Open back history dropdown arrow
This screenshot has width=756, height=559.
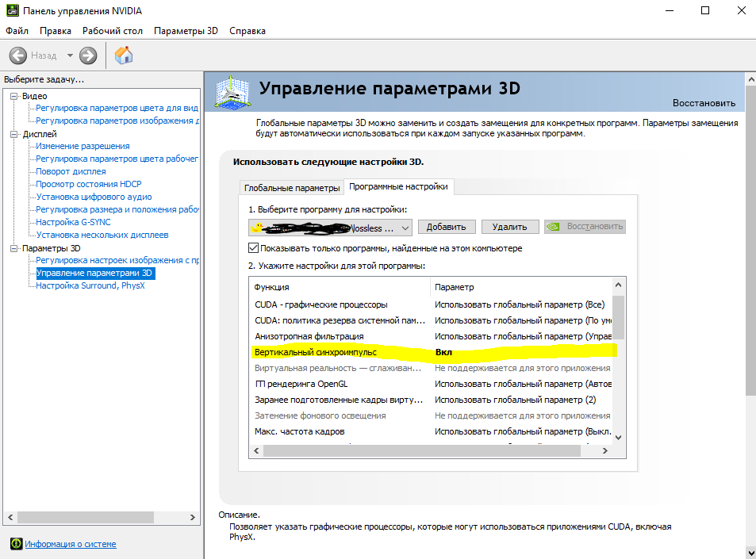[x=70, y=56]
